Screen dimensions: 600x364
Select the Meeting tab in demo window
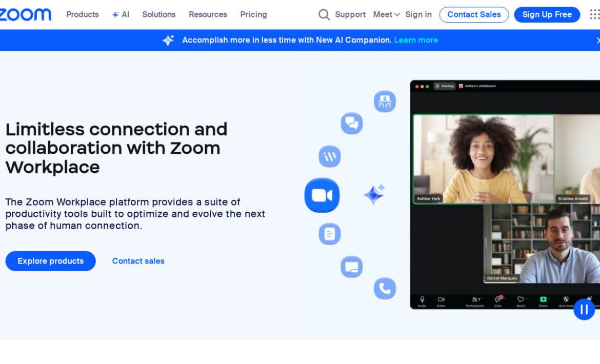[444, 86]
